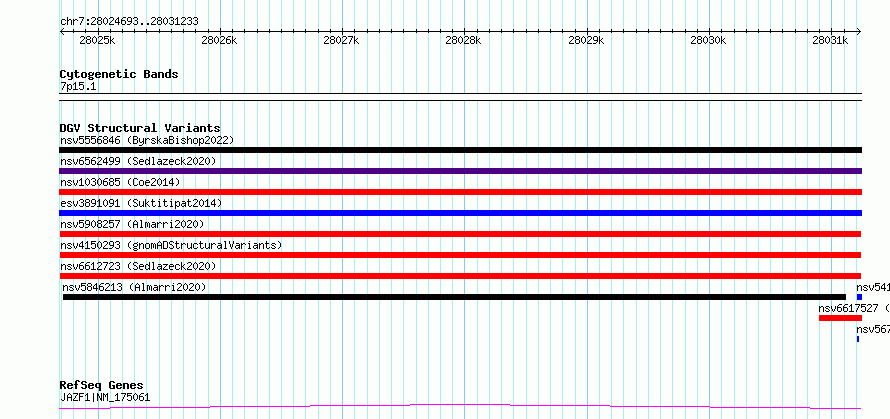Select the red nsv4150293 gnomAD bar
Viewport: 890px width, 419px height.
click(460, 255)
